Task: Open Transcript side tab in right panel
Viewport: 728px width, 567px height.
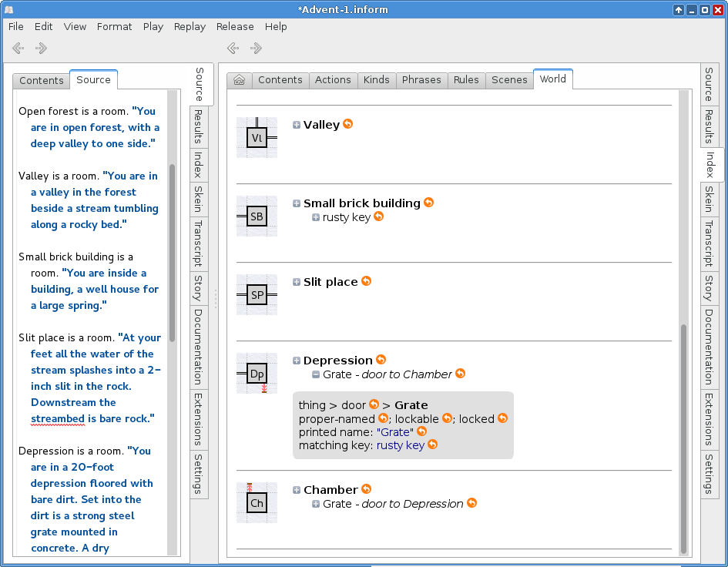Action: click(x=710, y=243)
